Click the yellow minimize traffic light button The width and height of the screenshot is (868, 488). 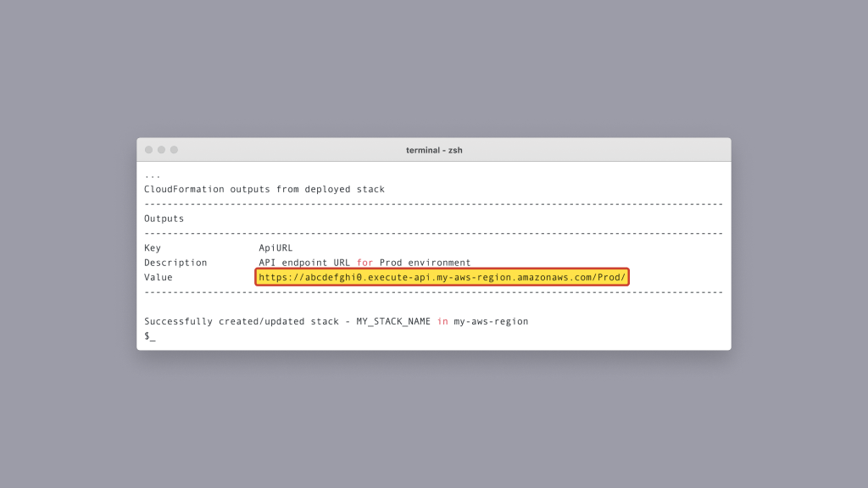click(161, 148)
